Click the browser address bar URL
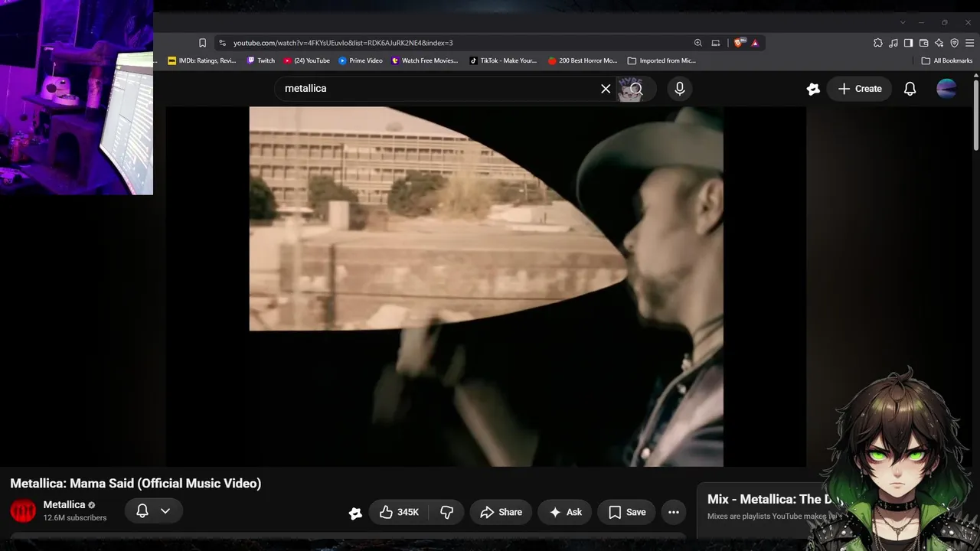The image size is (980, 551). pyautogui.click(x=343, y=43)
